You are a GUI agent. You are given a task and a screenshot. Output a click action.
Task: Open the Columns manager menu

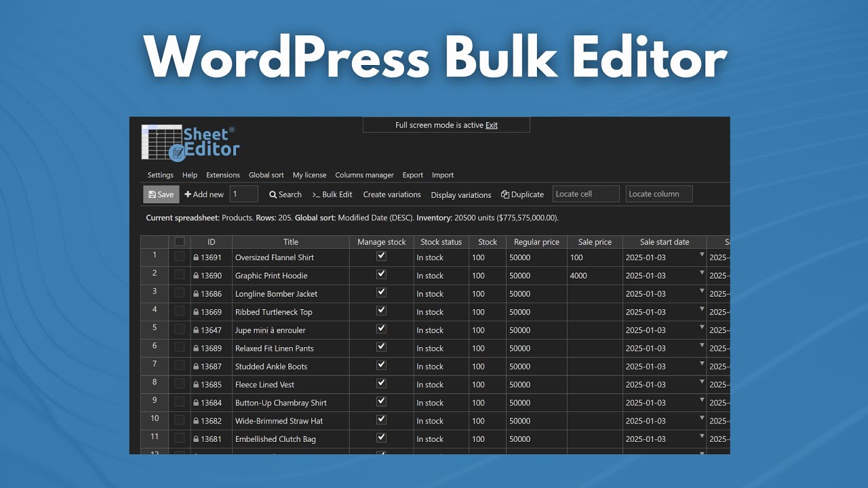364,175
